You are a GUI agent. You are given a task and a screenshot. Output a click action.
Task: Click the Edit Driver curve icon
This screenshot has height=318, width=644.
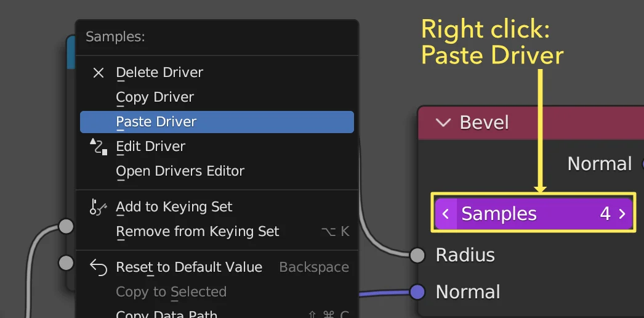click(x=98, y=147)
